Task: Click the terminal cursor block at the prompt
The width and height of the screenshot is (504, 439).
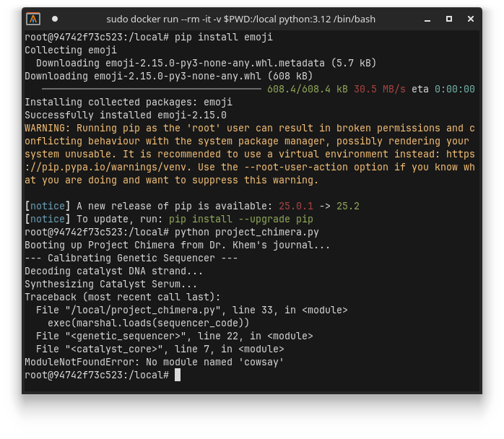Action: click(x=178, y=375)
